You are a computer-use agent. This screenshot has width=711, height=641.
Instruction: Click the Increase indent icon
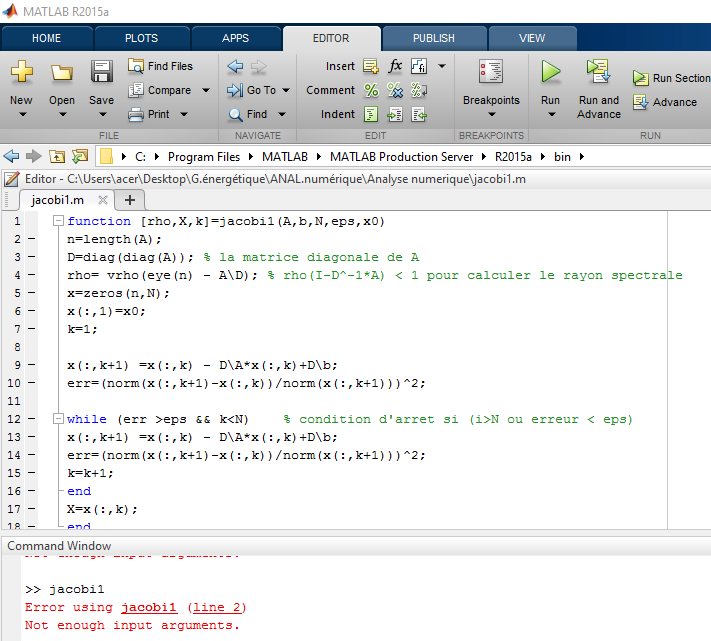pyautogui.click(x=395, y=114)
